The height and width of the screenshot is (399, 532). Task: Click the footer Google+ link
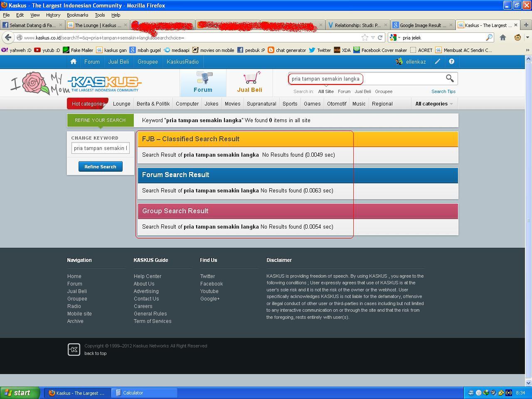point(210,299)
